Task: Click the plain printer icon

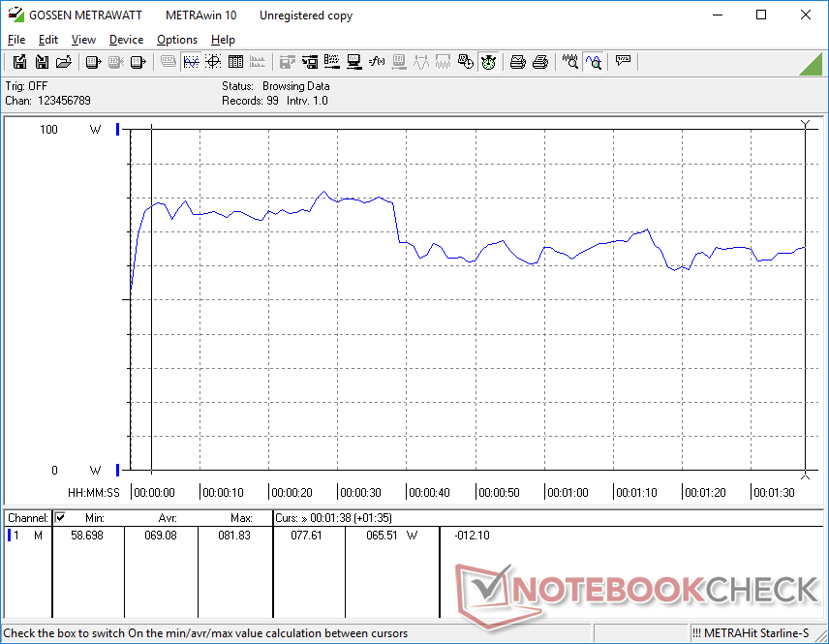Action: pos(539,62)
